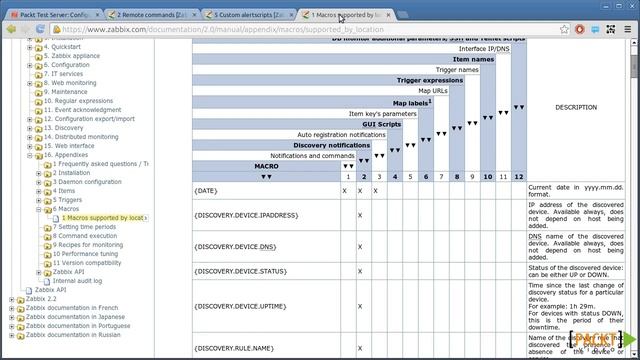Open the Chrome menu hamburger icon
The height and width of the screenshot is (360, 640).
tap(627, 29)
